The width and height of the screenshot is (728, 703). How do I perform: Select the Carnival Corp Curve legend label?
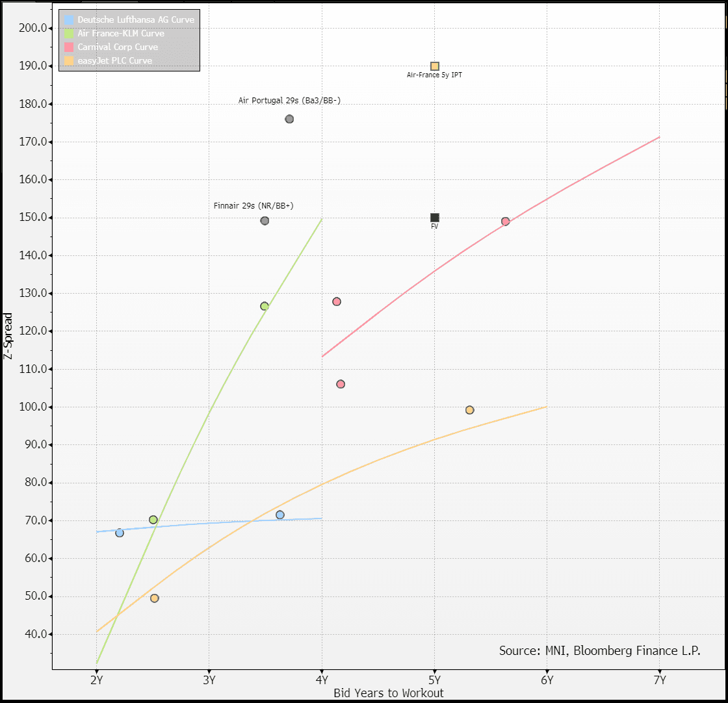point(118,47)
